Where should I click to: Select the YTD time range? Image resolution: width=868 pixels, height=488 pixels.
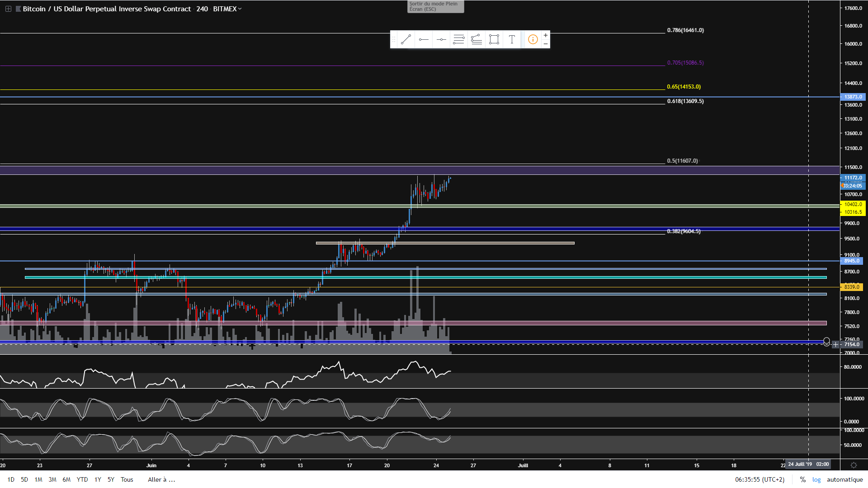pos(82,479)
